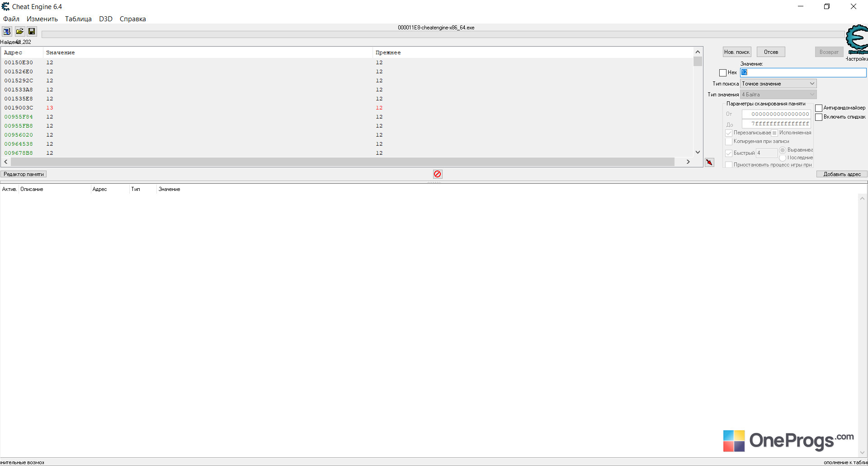Select result address 009678B8
This screenshot has width=868, height=466.
point(19,153)
